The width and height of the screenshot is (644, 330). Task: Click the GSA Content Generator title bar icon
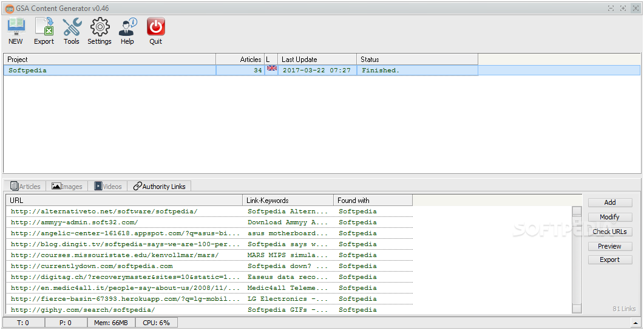tap(9, 9)
